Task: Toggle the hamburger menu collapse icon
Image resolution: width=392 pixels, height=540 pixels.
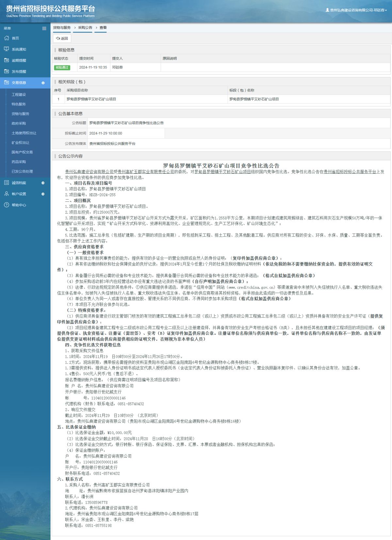Action: [44, 28]
